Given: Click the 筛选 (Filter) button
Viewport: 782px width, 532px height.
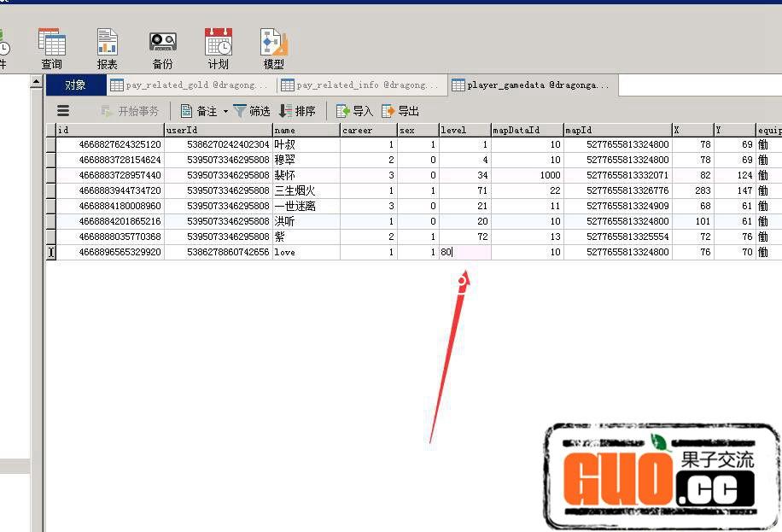Looking at the screenshot, I should (252, 111).
